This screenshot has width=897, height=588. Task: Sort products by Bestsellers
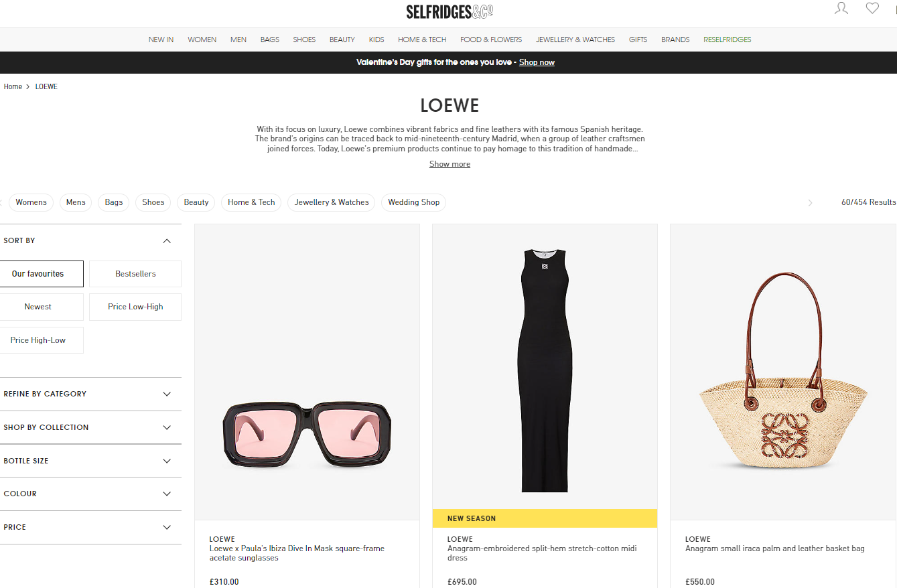click(135, 274)
